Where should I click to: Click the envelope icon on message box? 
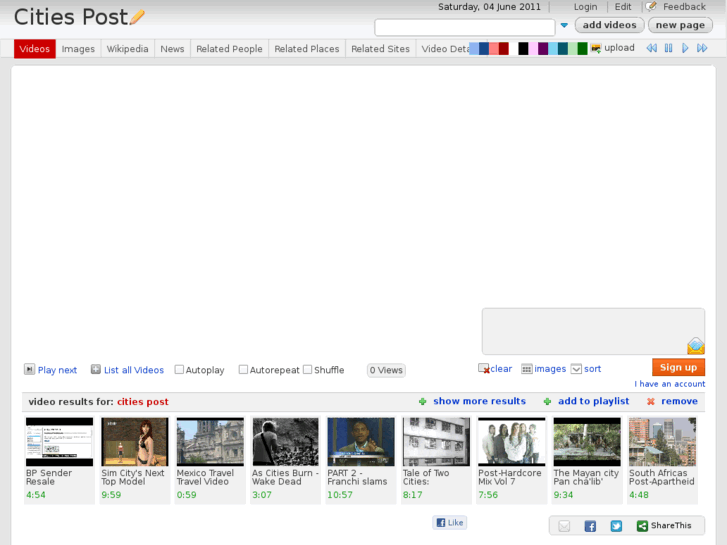pos(695,346)
